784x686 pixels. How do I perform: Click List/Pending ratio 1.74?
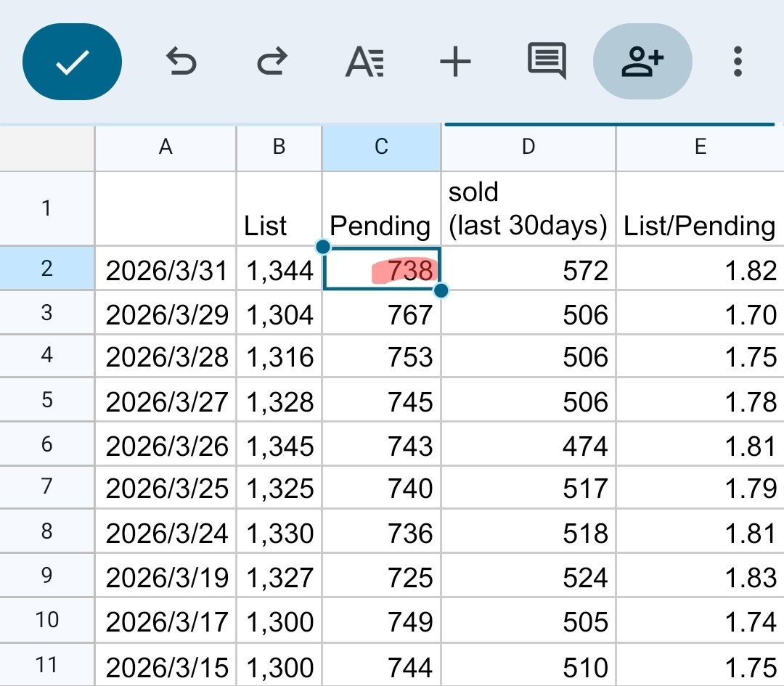pyautogui.click(x=701, y=621)
